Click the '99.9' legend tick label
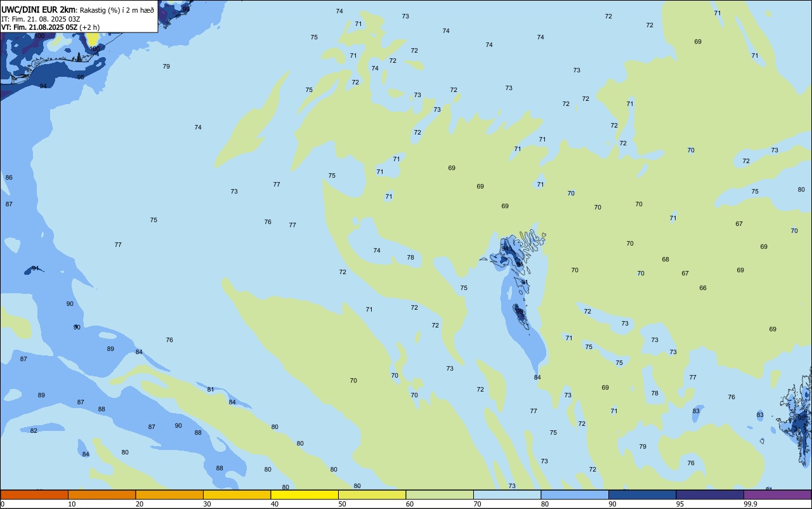 (750, 504)
